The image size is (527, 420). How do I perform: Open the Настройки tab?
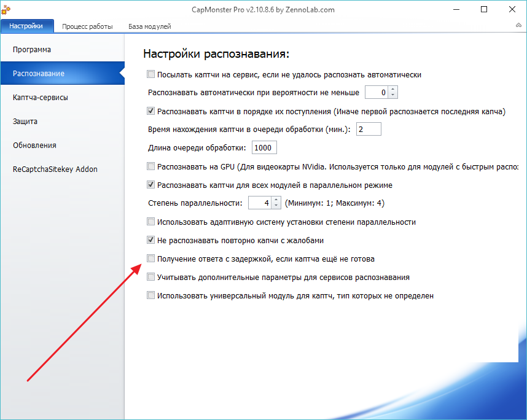26,26
